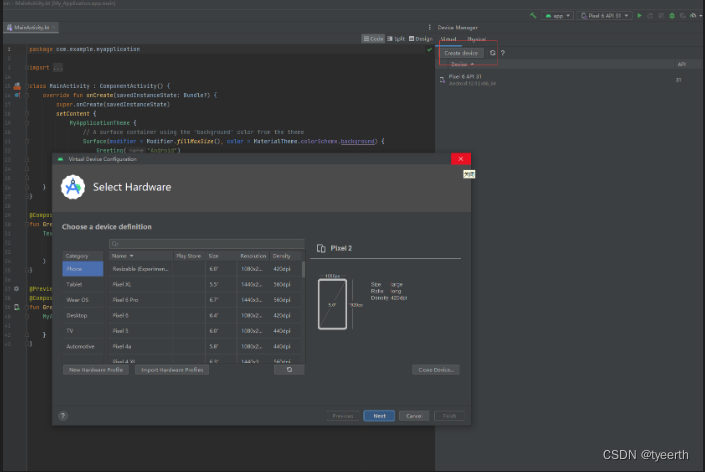Click the green inspection checkmark in editor
Screen dimensions: 705x472
point(429,49)
